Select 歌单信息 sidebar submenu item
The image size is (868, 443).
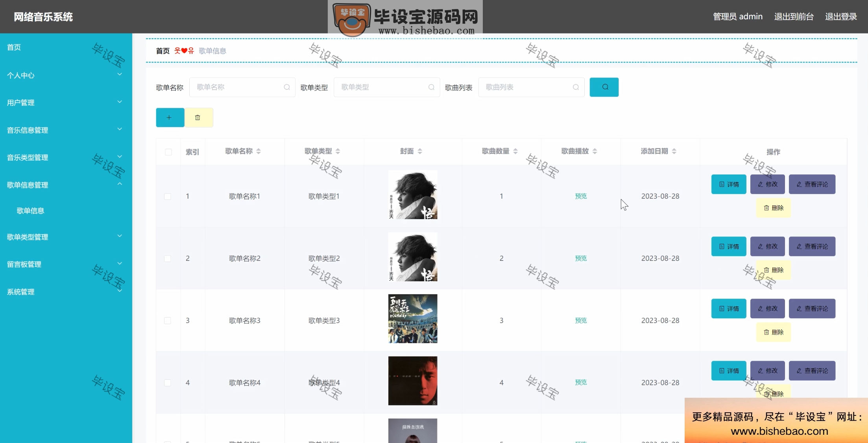click(30, 211)
